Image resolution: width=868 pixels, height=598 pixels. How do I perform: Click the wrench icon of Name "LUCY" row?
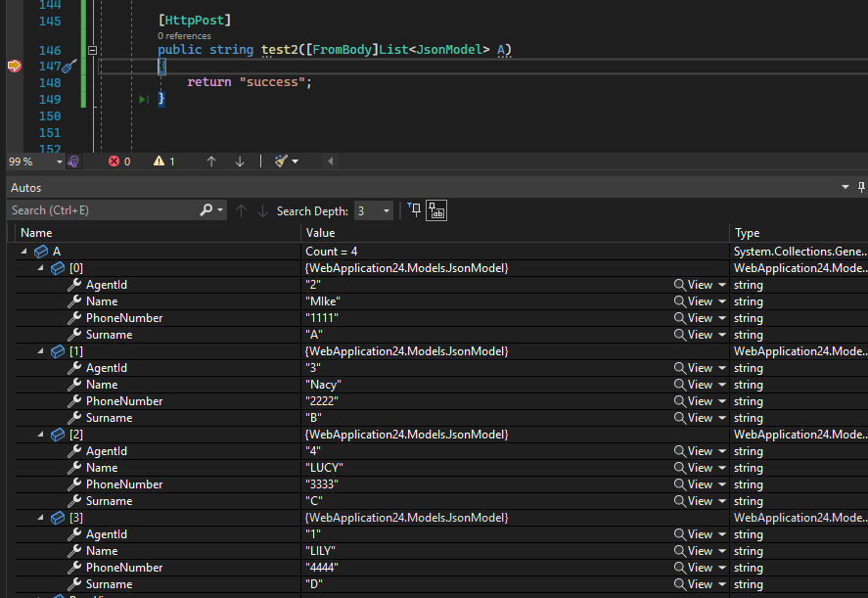74,468
